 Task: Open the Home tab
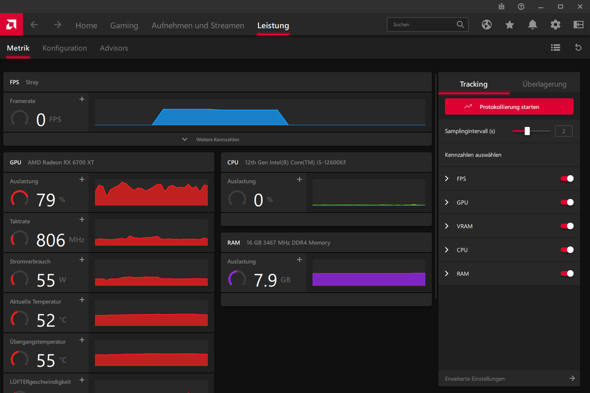click(x=86, y=26)
